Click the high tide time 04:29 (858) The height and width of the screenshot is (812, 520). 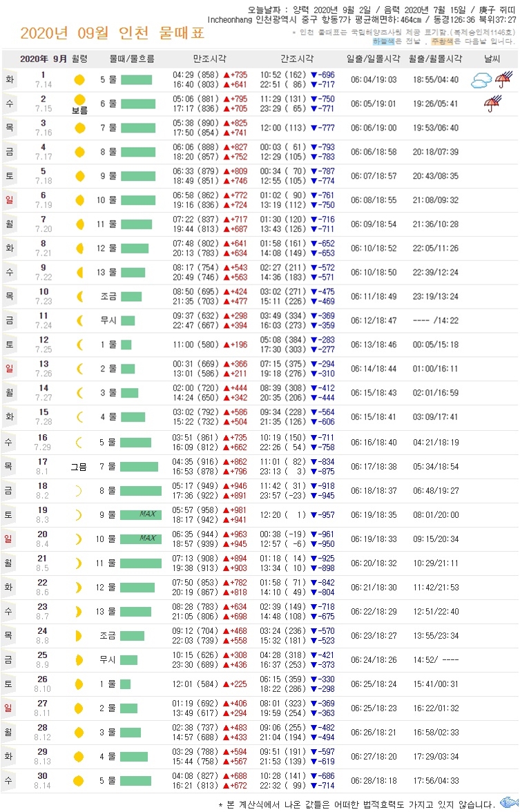click(195, 75)
